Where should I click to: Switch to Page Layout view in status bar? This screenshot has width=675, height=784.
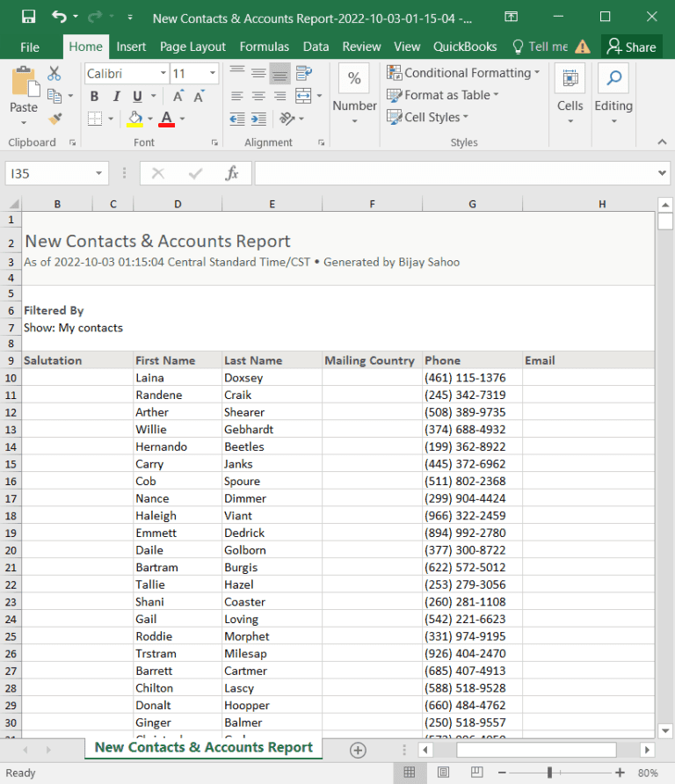(x=443, y=772)
